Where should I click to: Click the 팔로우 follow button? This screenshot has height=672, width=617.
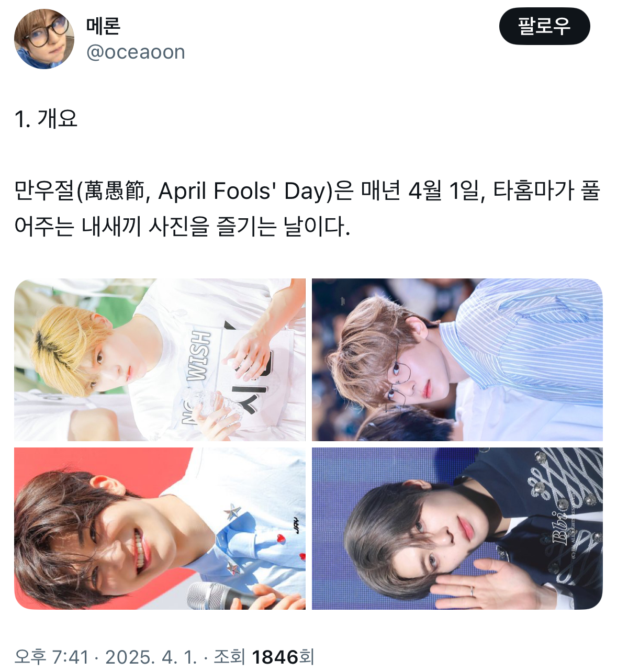(x=544, y=26)
